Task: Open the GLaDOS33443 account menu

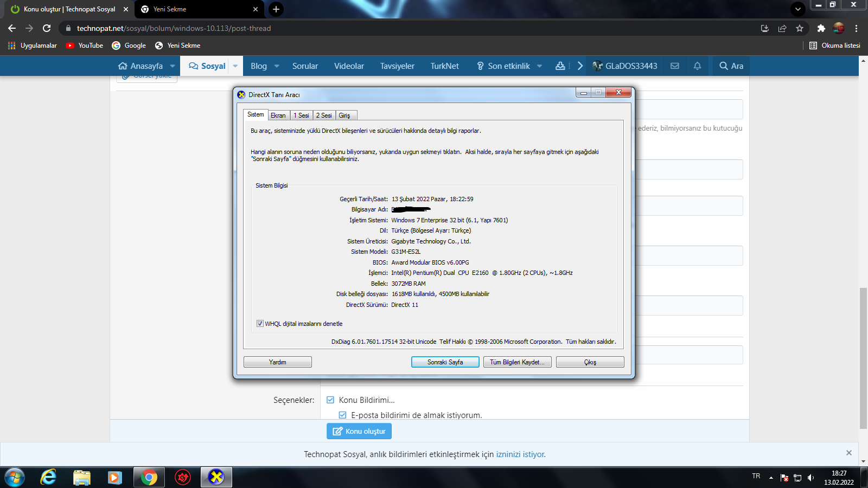Action: pos(625,66)
